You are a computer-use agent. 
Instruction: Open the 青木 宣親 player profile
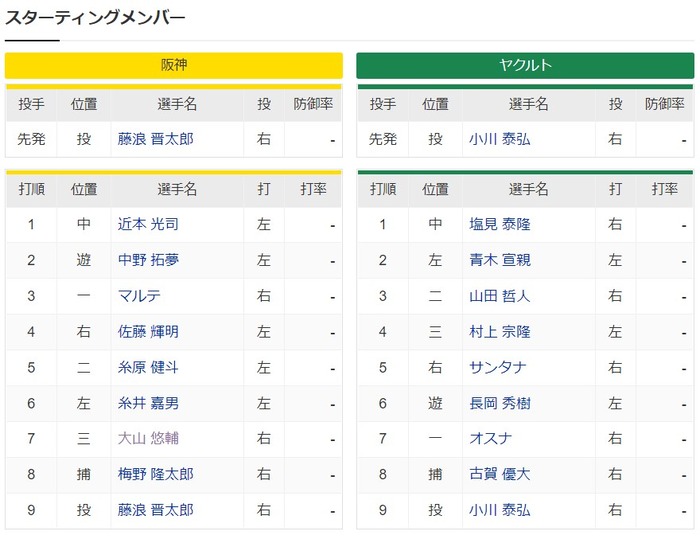[x=500, y=259]
